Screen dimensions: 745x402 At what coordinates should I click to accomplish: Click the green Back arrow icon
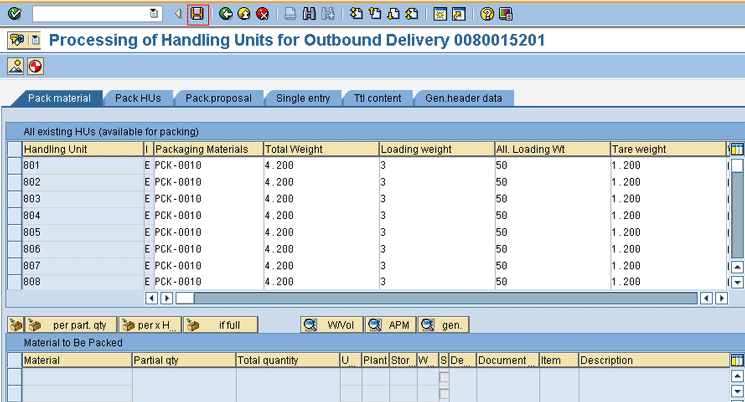click(226, 14)
